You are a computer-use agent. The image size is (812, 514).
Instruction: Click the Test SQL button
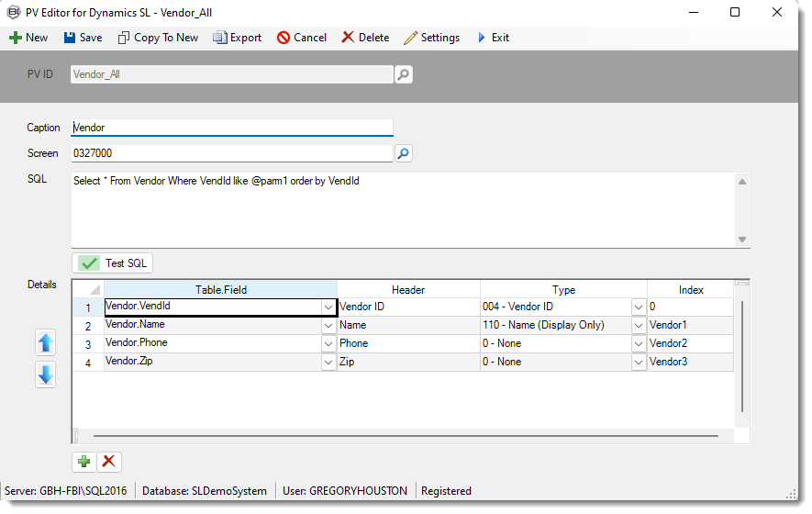[112, 263]
